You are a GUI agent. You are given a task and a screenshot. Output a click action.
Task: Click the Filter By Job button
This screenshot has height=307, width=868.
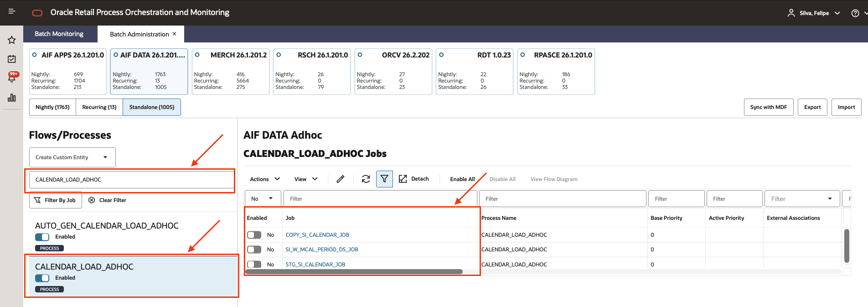point(56,200)
